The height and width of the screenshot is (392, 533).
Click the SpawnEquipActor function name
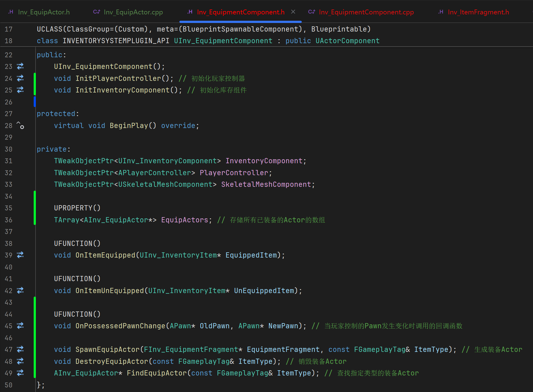[108, 349]
